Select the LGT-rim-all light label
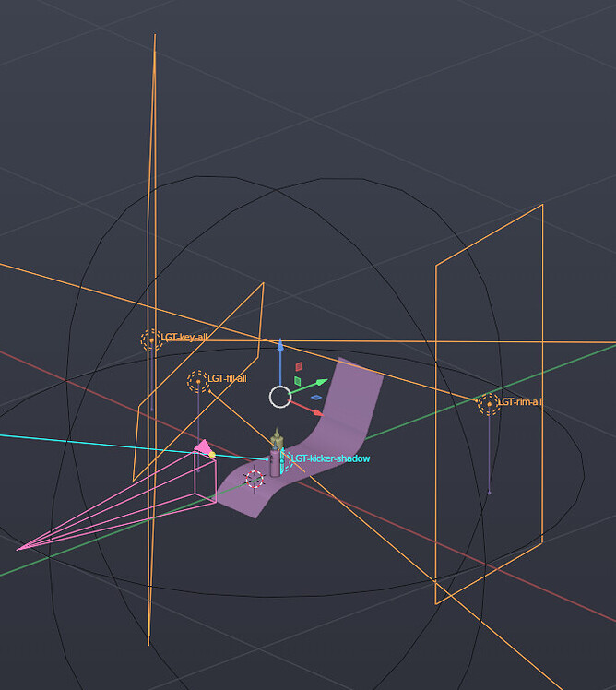This screenshot has width=616, height=690. click(x=520, y=402)
